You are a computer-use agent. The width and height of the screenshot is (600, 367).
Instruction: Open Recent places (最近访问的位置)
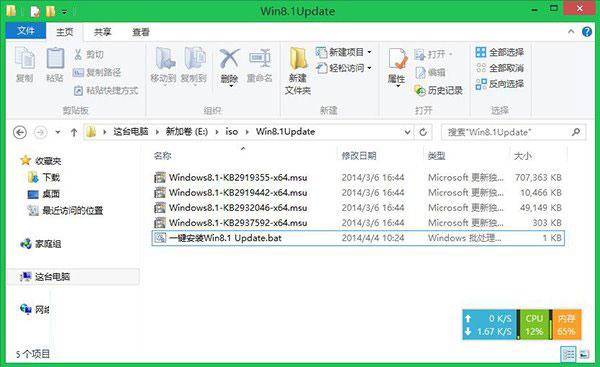pyautogui.click(x=65, y=210)
